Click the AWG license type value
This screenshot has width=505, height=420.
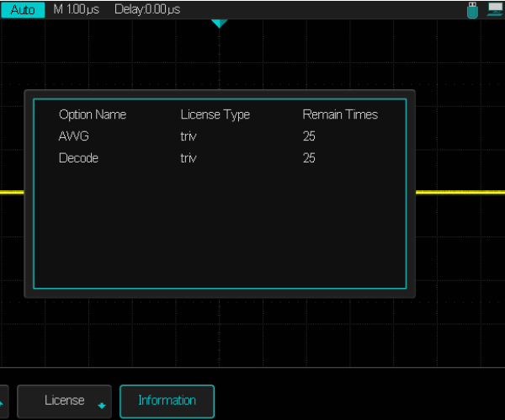coord(188,136)
